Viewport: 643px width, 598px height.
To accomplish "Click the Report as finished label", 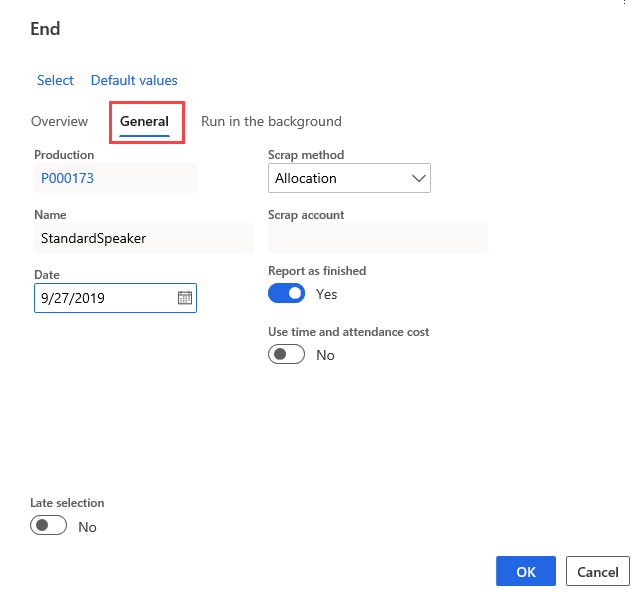I will coord(317,271).
